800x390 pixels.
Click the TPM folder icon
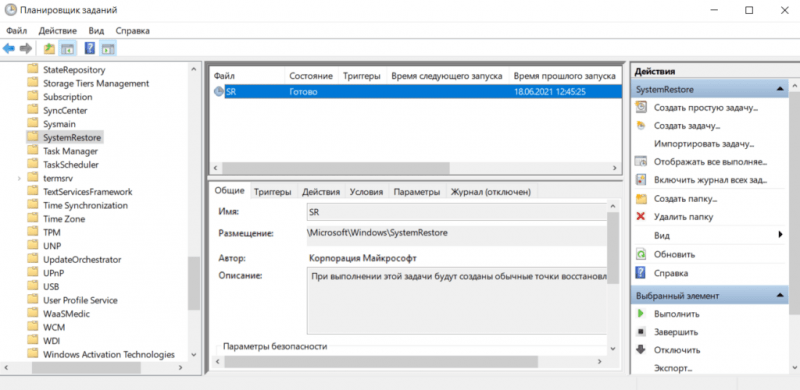33,232
